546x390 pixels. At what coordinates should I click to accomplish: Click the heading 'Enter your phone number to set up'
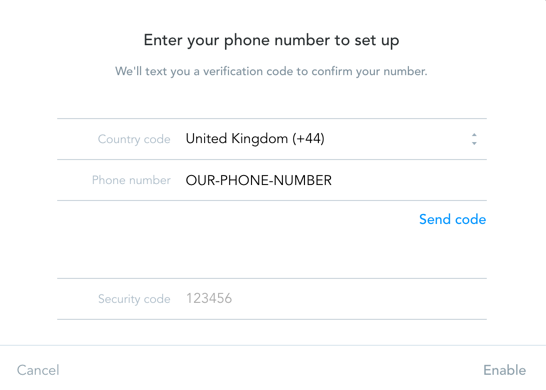(x=271, y=40)
